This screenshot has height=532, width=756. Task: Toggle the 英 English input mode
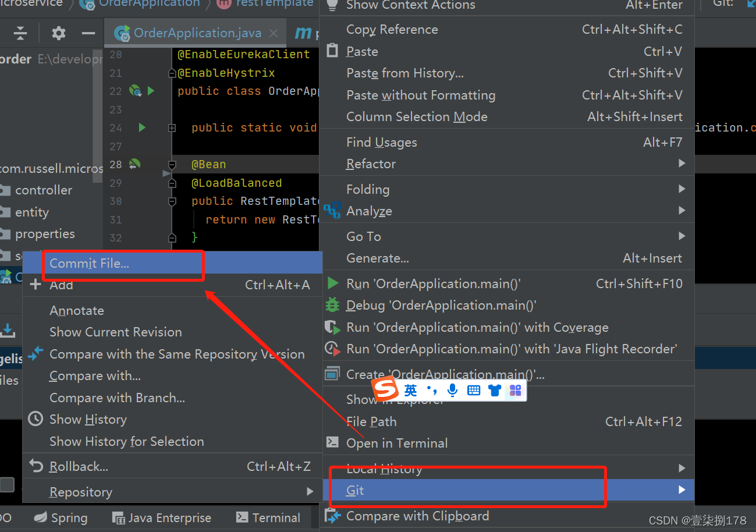point(411,390)
